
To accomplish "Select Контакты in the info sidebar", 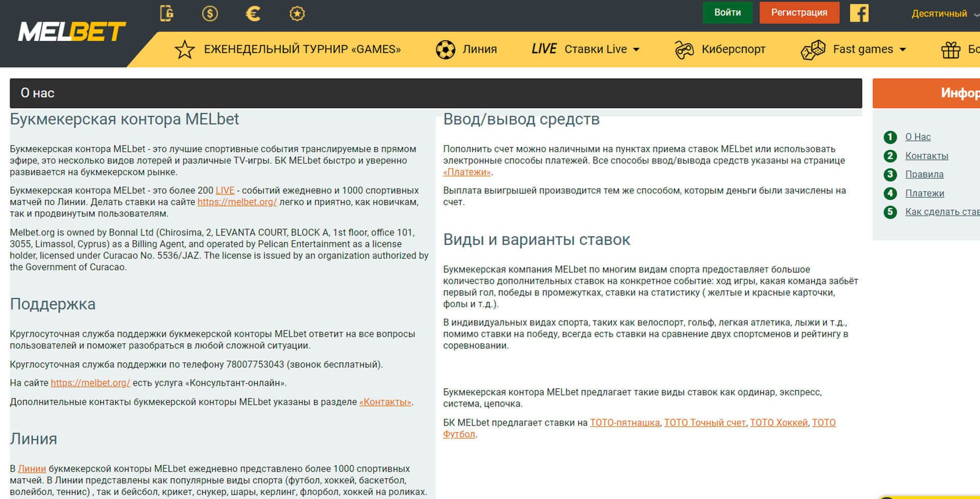I will click(x=926, y=156).
